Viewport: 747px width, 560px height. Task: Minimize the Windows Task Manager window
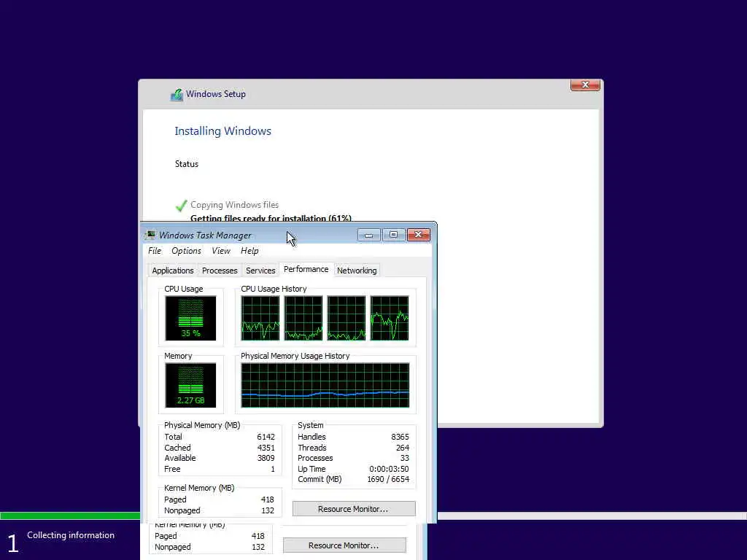pos(368,235)
